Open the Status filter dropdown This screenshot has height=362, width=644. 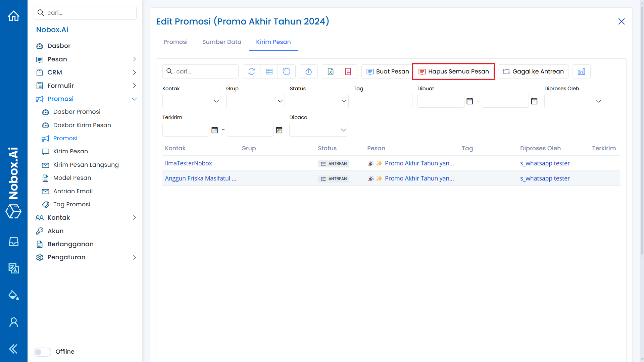click(x=319, y=101)
